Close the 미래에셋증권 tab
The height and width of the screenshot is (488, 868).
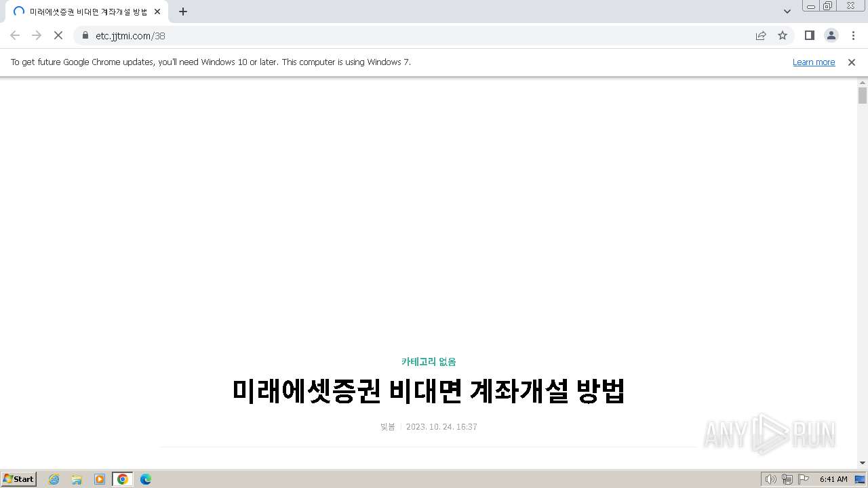(x=157, y=12)
